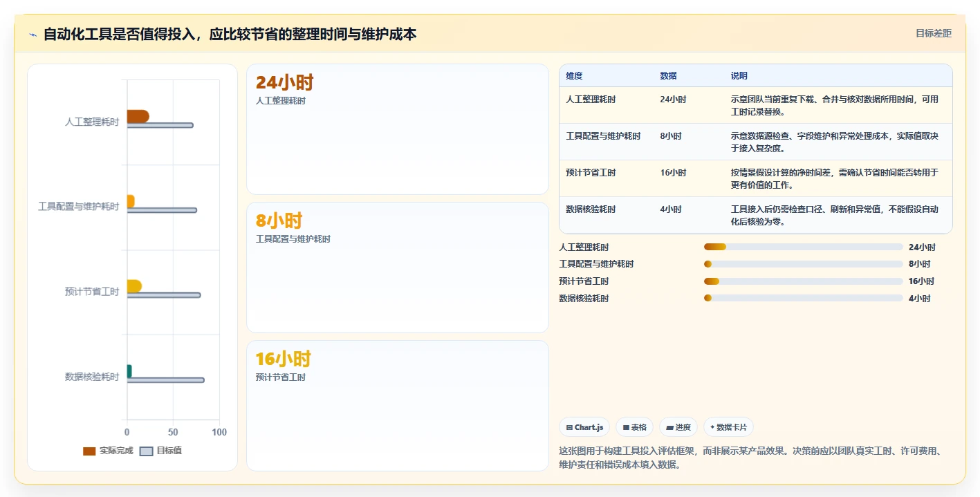Click the 维度 table column header
This screenshot has width=980, height=497.
[x=574, y=75]
